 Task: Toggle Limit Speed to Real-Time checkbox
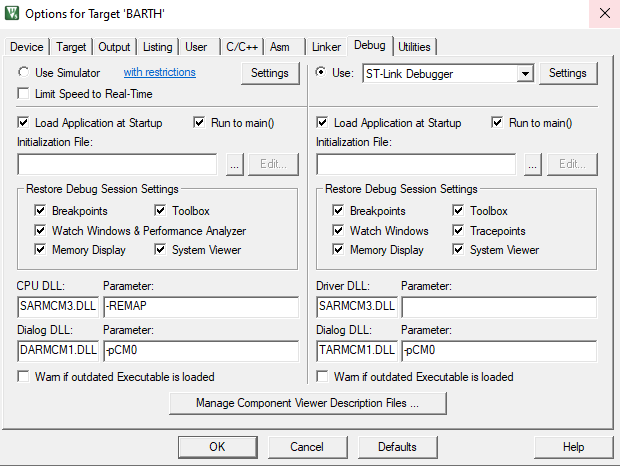pyautogui.click(x=23, y=94)
